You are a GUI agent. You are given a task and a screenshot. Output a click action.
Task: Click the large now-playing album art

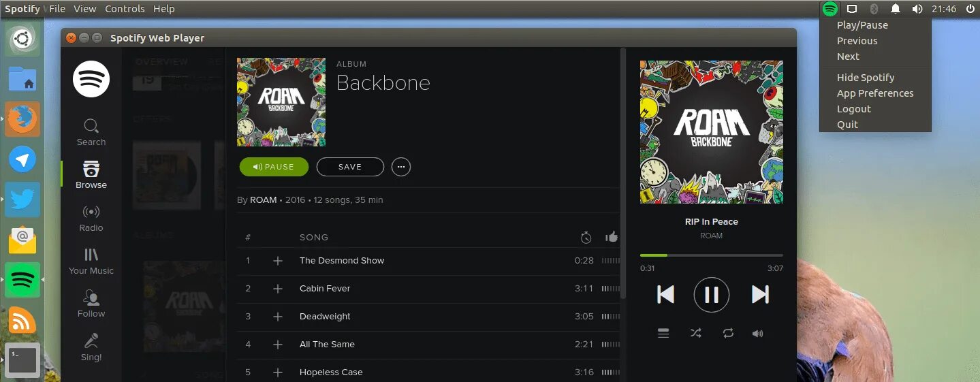[x=712, y=132]
